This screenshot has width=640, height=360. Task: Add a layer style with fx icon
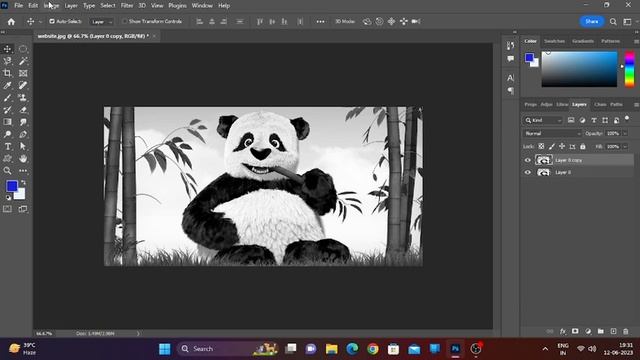coord(562,331)
